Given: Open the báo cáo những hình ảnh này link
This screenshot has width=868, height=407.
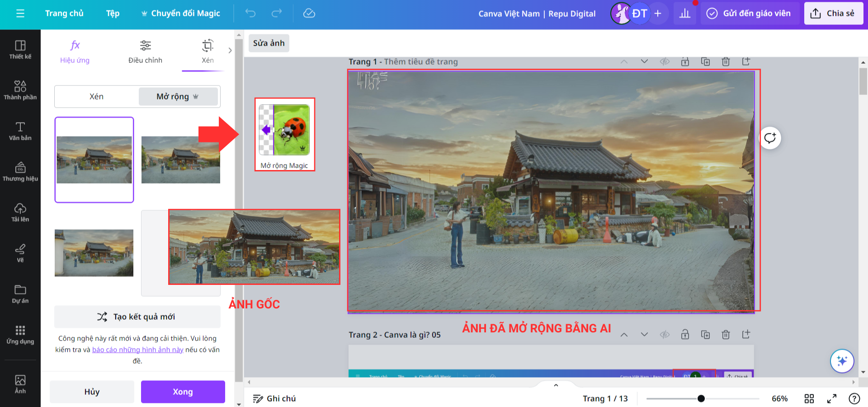Looking at the screenshot, I should pos(137,350).
